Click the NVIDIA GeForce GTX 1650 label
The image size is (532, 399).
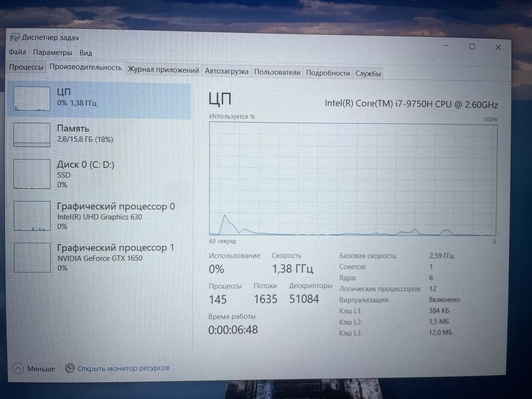(x=100, y=258)
